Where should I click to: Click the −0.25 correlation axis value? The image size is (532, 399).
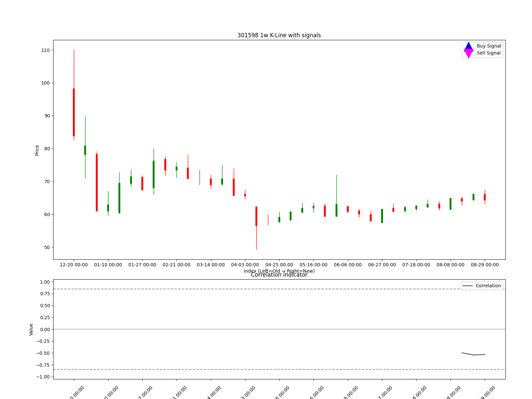(43, 341)
